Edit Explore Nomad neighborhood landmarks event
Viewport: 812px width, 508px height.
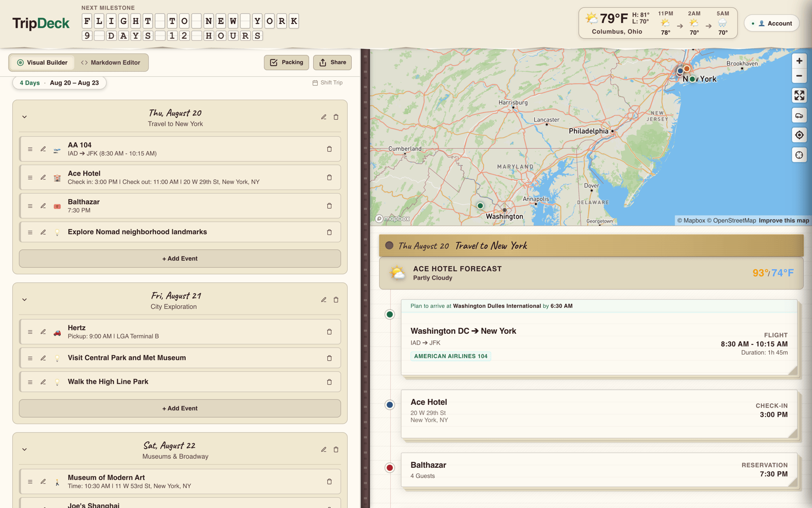coord(43,232)
